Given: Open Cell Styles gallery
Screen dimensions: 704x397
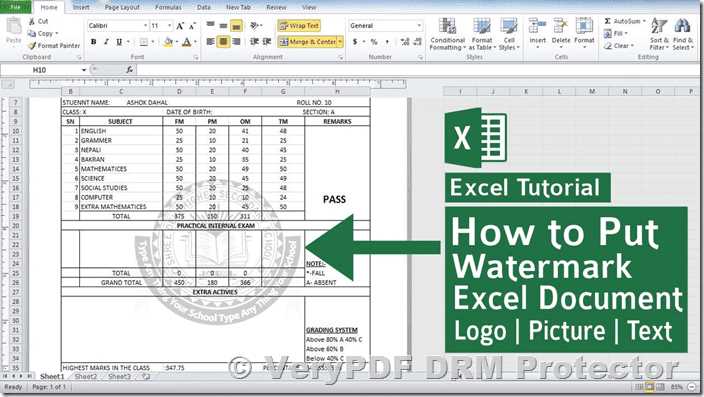Looking at the screenshot, I should 509,34.
